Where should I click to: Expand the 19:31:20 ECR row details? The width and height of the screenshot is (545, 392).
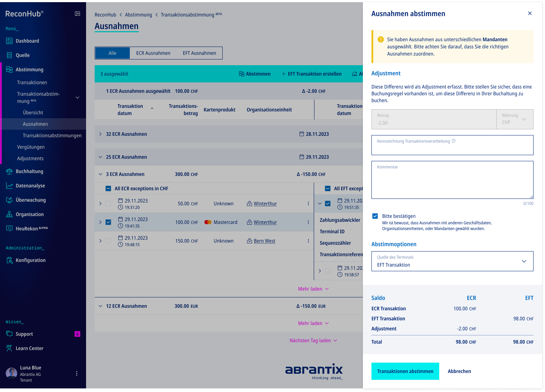click(x=100, y=204)
